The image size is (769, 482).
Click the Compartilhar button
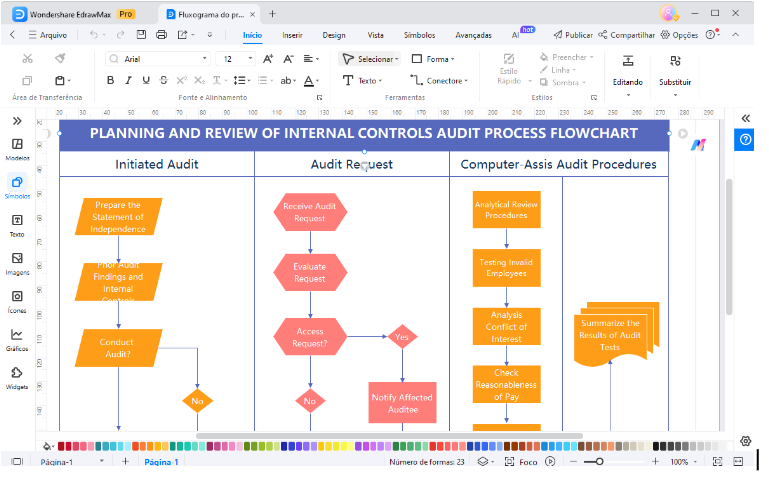627,35
